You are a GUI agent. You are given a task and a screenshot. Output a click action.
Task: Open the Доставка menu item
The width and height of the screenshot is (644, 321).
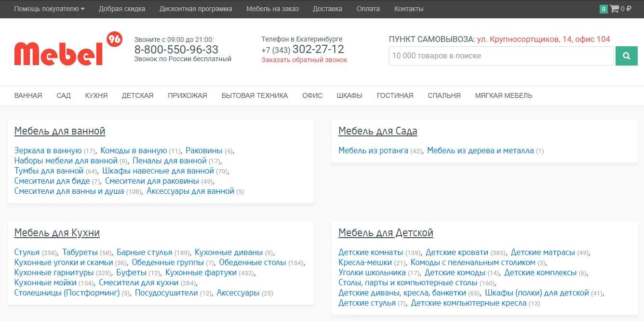click(x=327, y=9)
